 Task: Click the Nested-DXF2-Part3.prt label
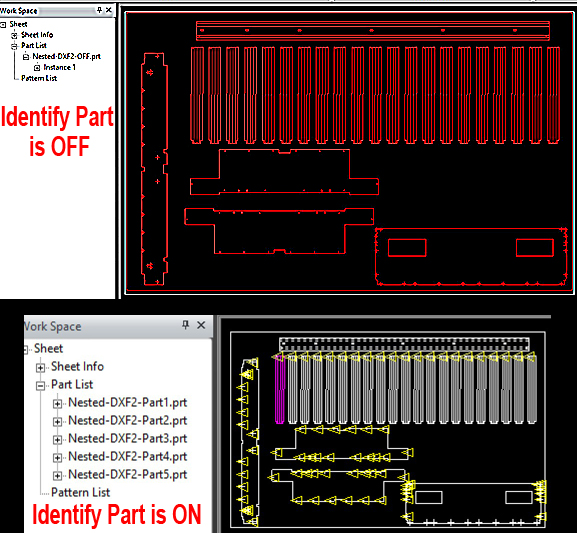click(x=128, y=438)
